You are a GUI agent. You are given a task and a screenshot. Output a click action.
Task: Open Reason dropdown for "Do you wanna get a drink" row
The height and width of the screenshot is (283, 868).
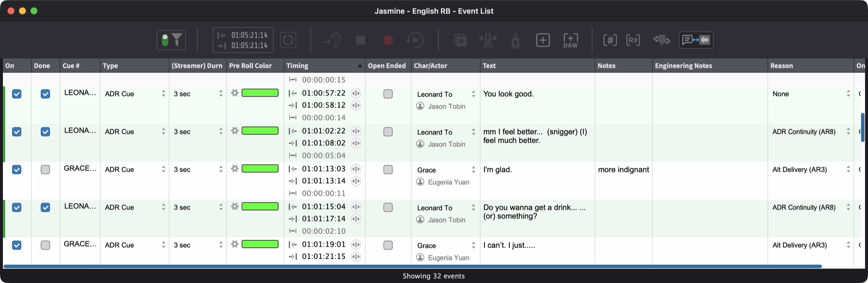(811, 207)
